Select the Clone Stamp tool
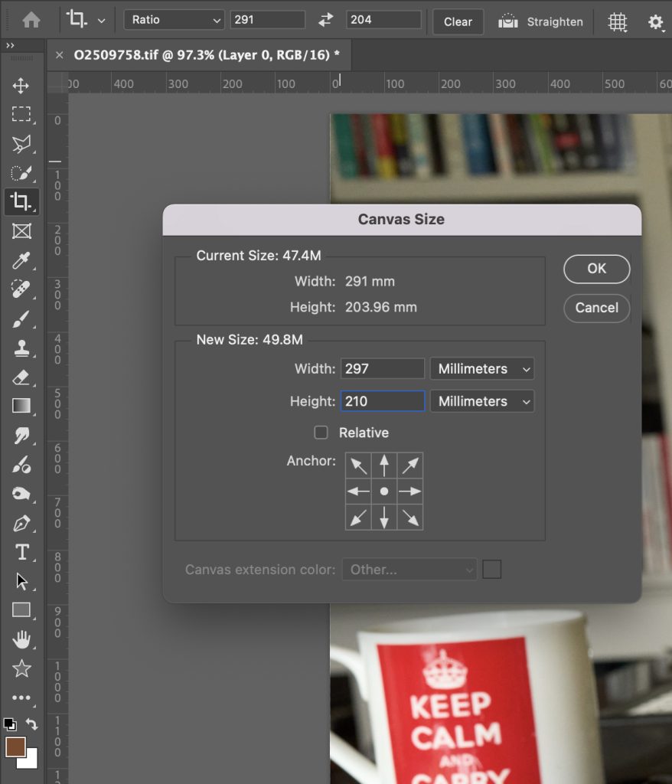 21,348
